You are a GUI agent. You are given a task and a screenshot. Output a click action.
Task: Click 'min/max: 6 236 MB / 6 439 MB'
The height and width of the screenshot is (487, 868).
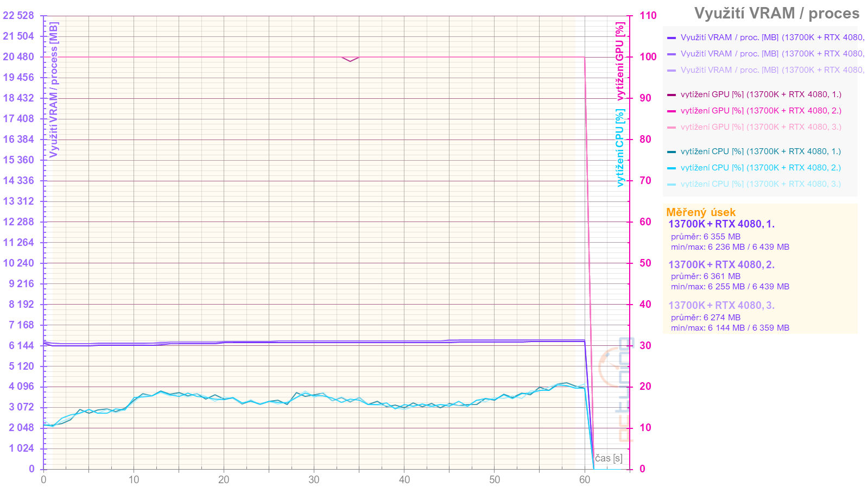pyautogui.click(x=730, y=247)
